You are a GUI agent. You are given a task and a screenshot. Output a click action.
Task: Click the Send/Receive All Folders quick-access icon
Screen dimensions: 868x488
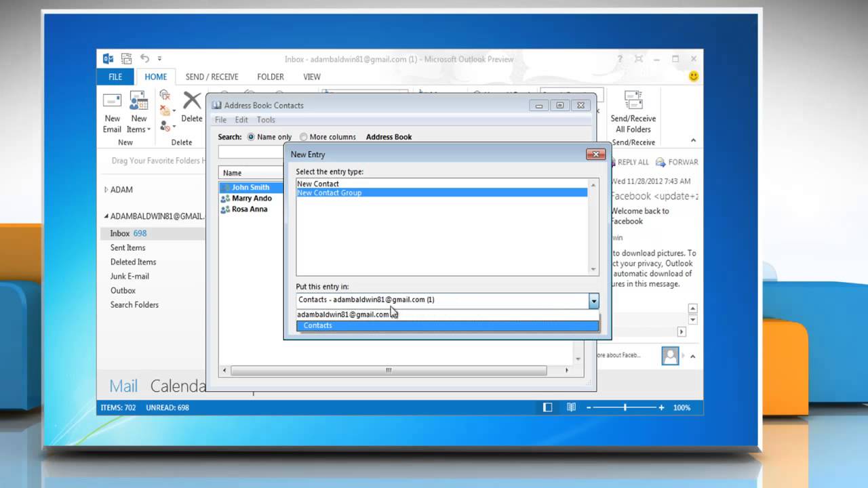point(126,59)
